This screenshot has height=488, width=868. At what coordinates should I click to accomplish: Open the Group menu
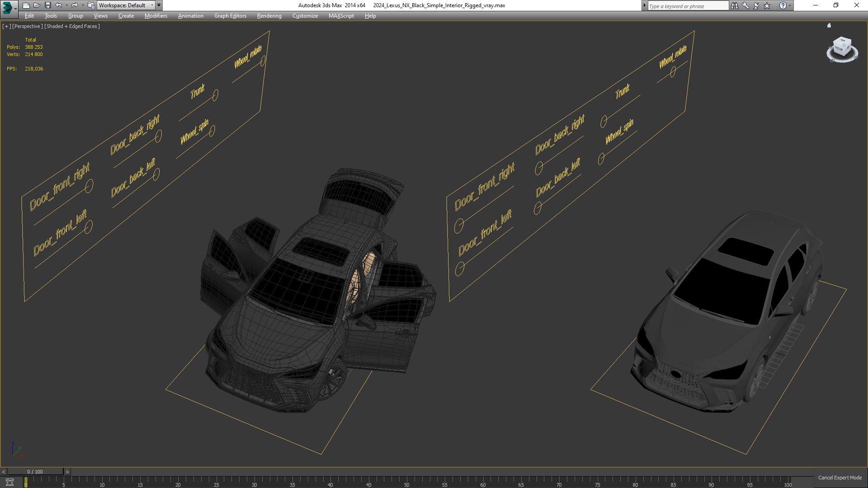click(75, 16)
